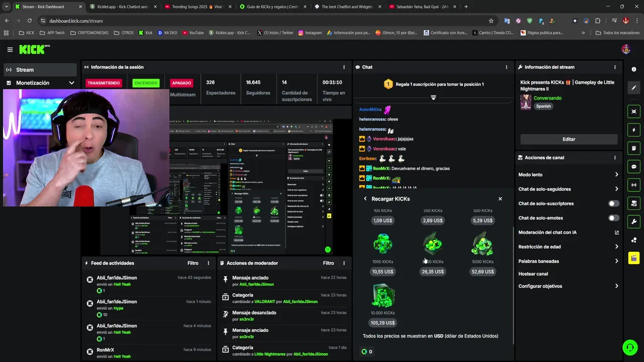Click the green wrench sidebar icon

[x=634, y=222]
